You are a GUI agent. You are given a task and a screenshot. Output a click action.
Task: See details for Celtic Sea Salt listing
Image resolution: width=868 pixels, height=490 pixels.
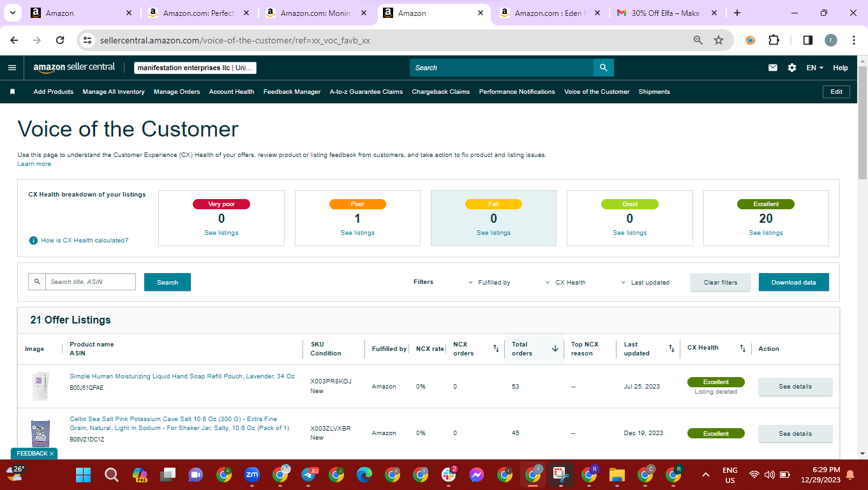[795, 434]
